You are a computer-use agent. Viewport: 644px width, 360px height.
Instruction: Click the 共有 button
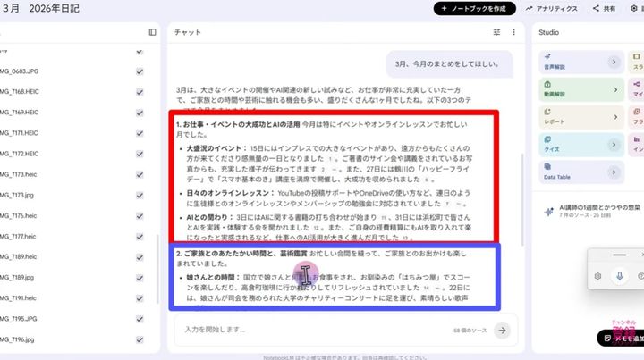tap(604, 8)
